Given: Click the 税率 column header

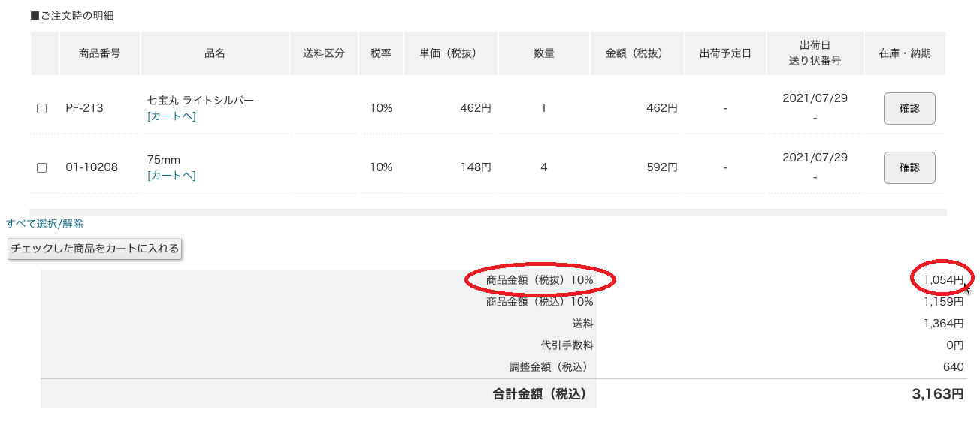Looking at the screenshot, I should click(x=381, y=53).
